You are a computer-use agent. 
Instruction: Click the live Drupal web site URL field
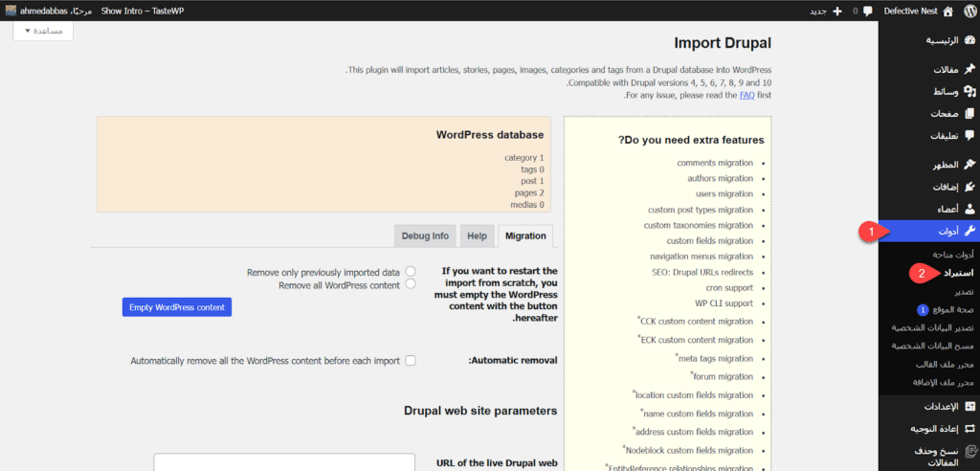[284, 462]
